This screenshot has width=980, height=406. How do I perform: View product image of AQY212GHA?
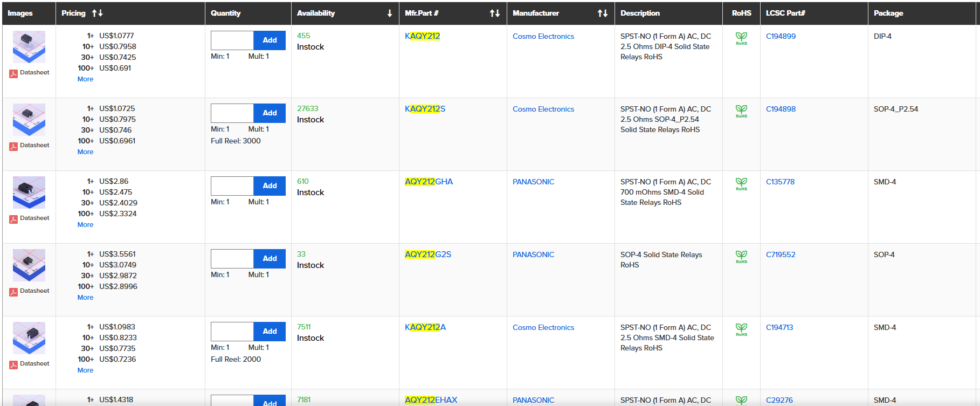(x=29, y=192)
